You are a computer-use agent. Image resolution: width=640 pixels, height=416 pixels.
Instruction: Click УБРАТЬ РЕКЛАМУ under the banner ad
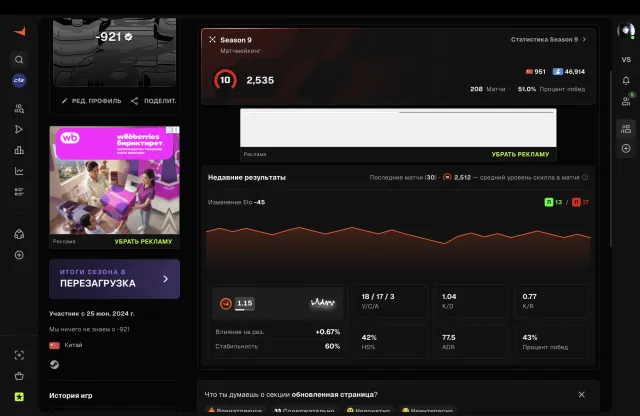tap(520, 154)
